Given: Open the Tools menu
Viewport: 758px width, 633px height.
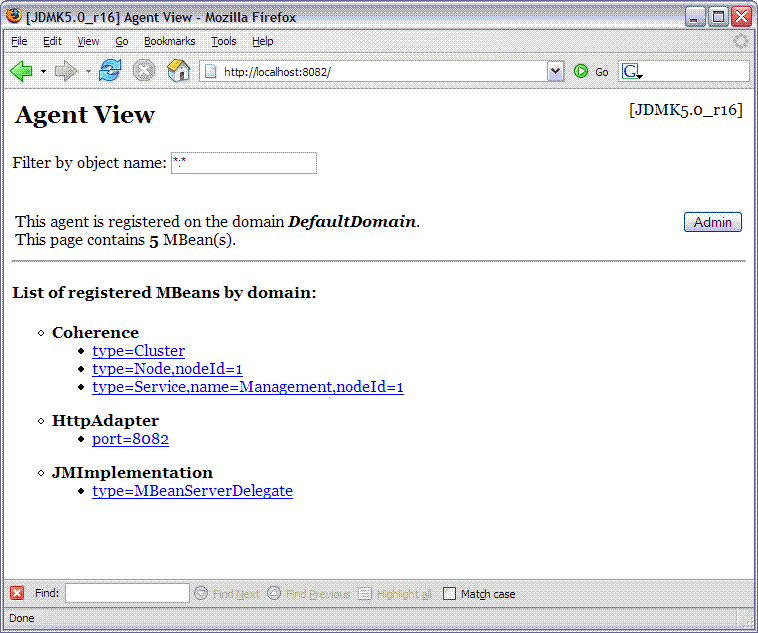Looking at the screenshot, I should 223,42.
